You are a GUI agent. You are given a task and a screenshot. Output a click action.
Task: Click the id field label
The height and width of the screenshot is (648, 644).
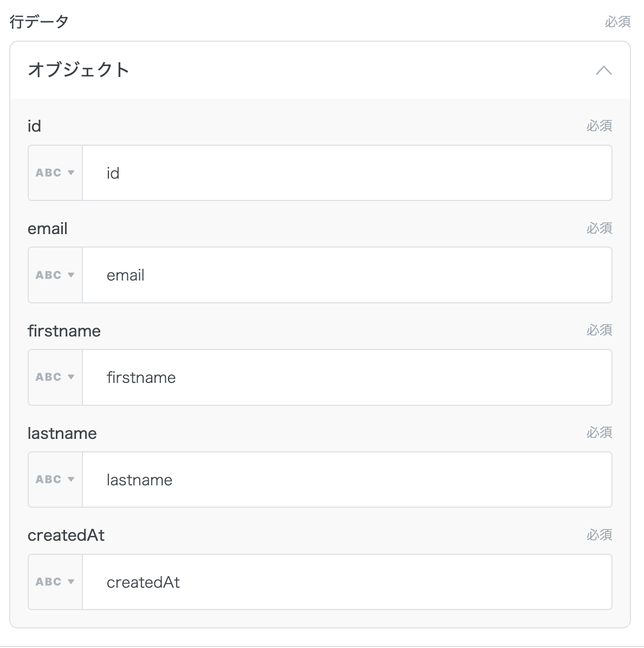[34, 126]
